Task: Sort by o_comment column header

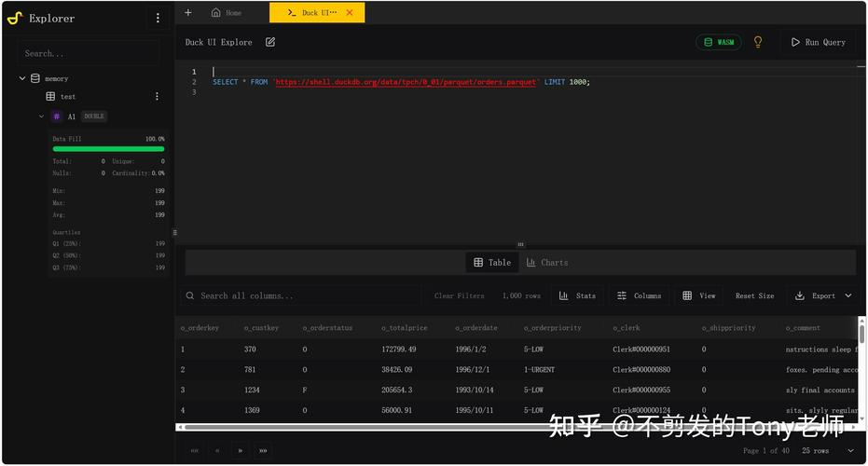Action: [x=803, y=328]
